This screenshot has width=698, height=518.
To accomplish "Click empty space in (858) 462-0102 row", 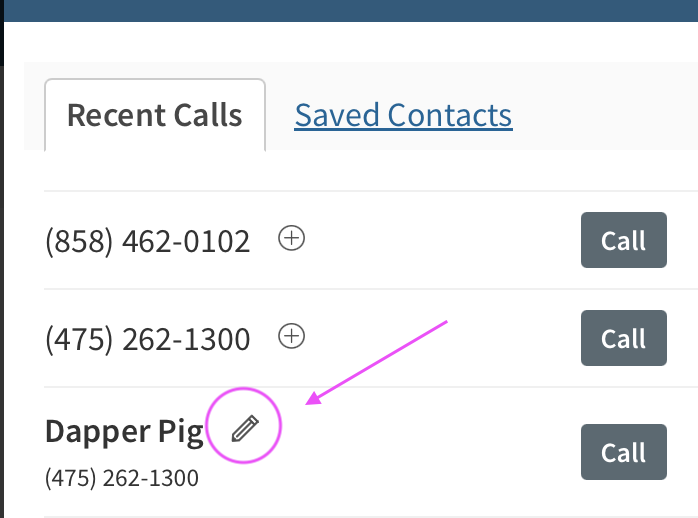I will tap(440, 240).
